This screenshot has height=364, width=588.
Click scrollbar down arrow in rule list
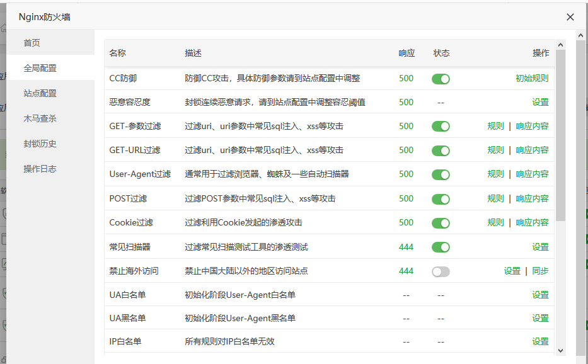tap(561, 350)
